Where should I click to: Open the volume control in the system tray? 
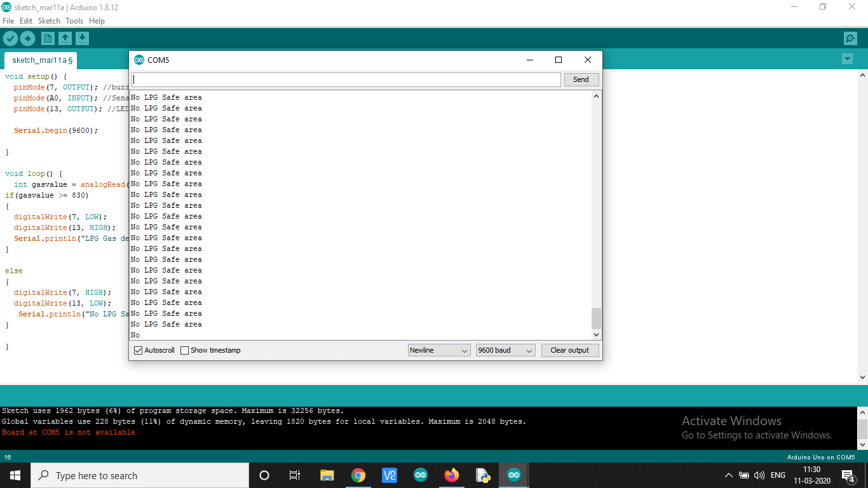pyautogui.click(x=759, y=475)
